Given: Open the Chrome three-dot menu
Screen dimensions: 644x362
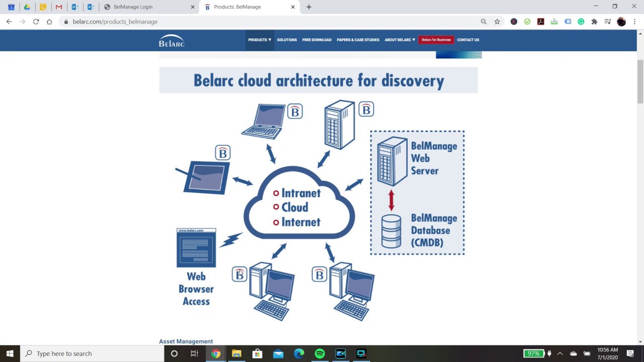Looking at the screenshot, I should 634,22.
